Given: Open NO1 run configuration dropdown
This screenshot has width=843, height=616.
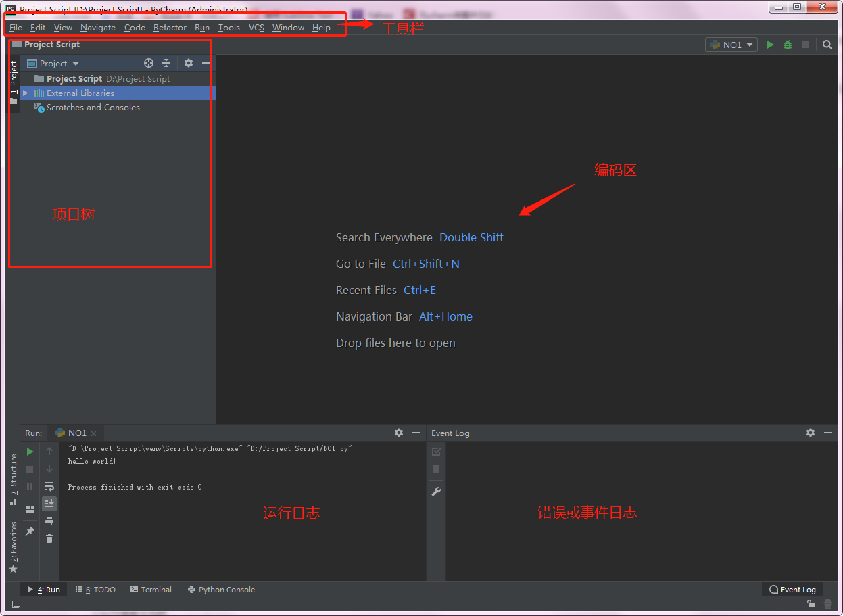Looking at the screenshot, I should [x=731, y=45].
